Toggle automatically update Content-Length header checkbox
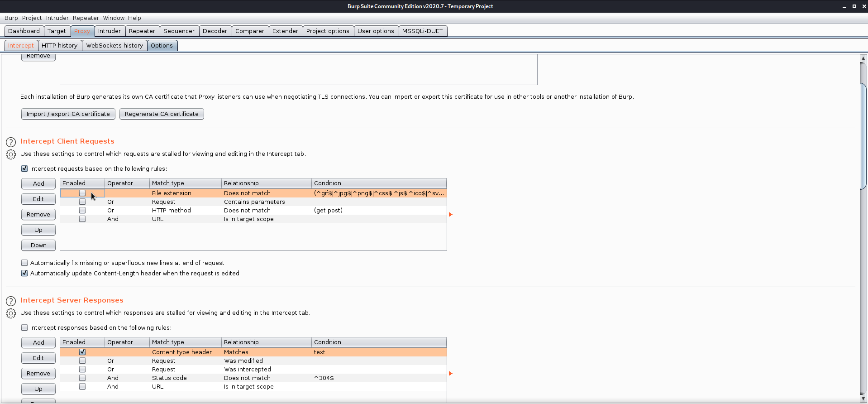Image resolution: width=868 pixels, height=404 pixels. (x=24, y=273)
